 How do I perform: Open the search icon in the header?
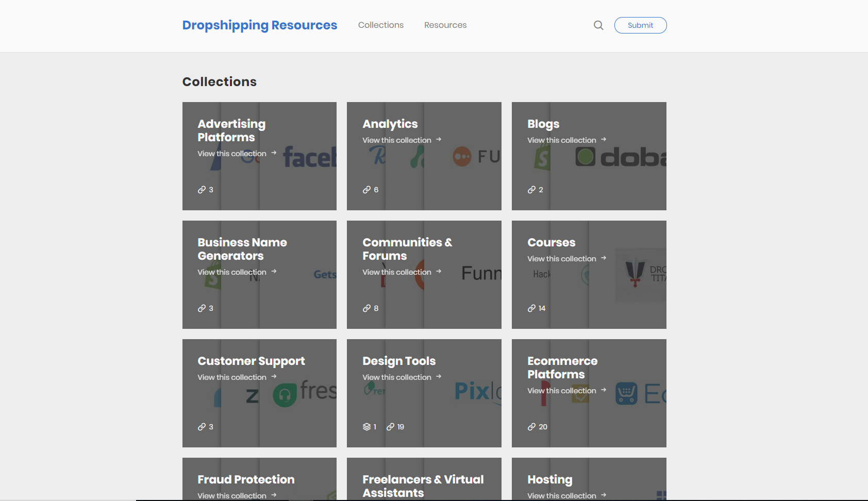(598, 25)
